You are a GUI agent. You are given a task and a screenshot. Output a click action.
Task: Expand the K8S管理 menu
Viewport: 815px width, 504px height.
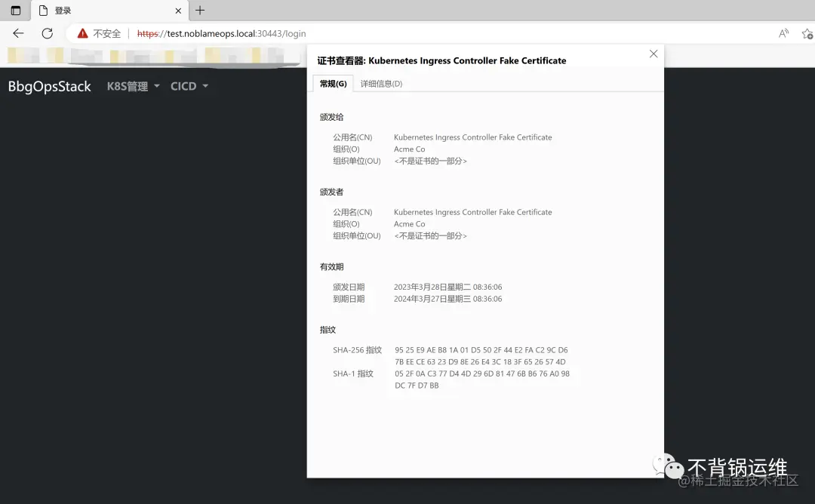127,86
